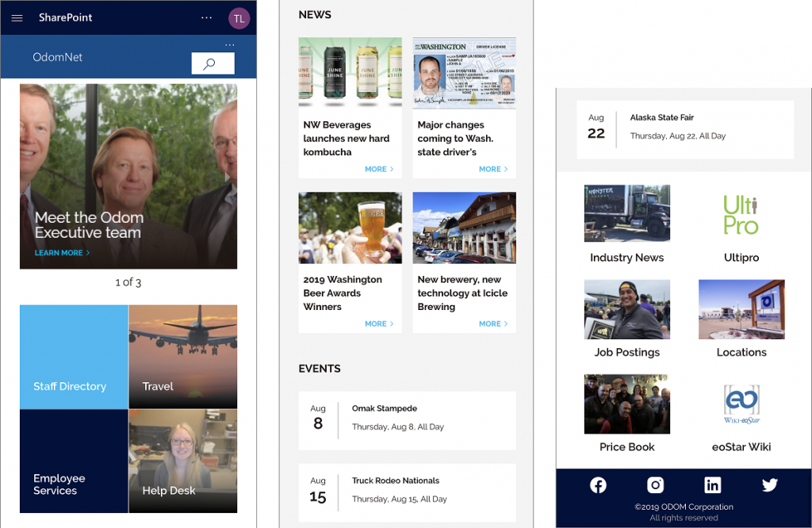The image size is (812, 528).
Task: Open the Staff Directory tile
Action: click(74, 358)
